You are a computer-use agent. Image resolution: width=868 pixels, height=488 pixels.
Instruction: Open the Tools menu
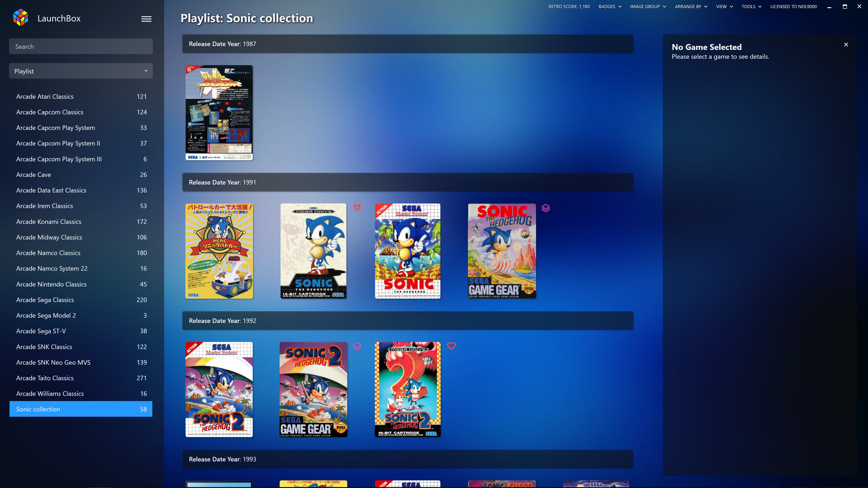tap(751, 6)
